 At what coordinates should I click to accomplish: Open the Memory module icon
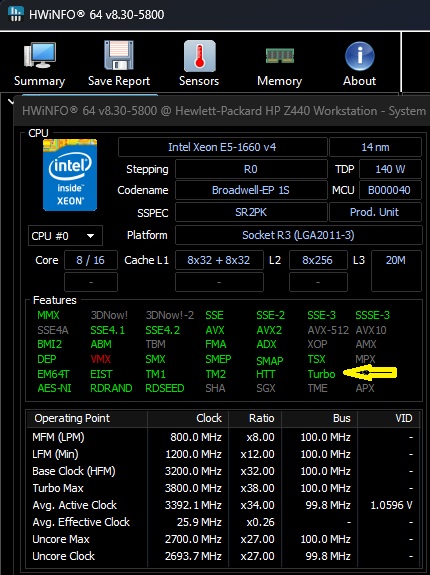click(280, 56)
